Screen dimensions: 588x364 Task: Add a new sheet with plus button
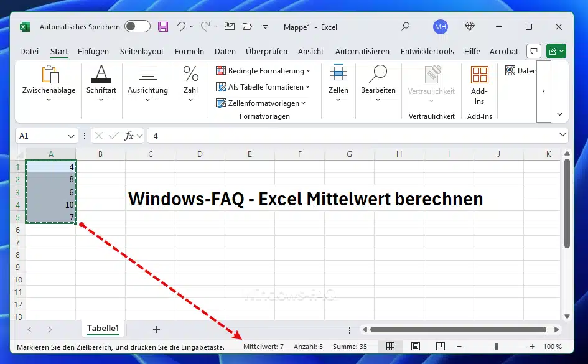156,329
